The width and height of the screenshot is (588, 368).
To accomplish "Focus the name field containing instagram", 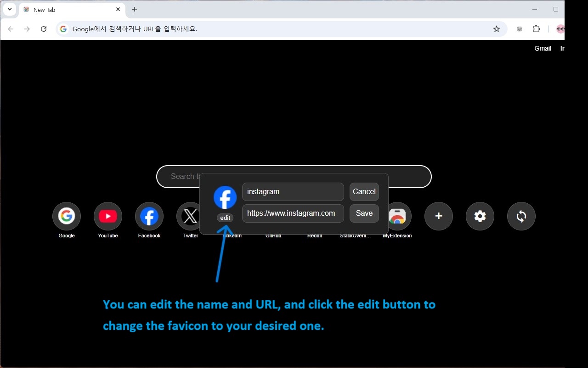I will tap(293, 192).
